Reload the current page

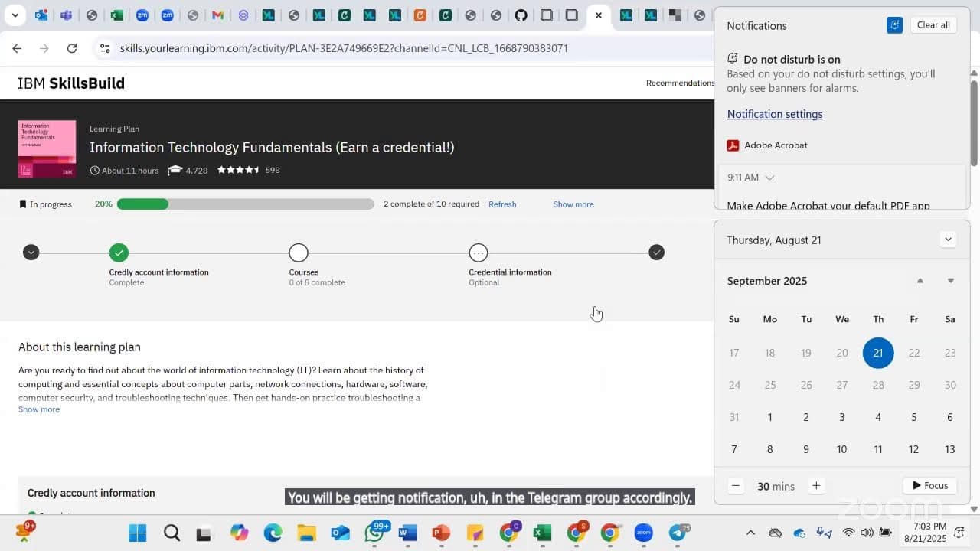pyautogui.click(x=72, y=48)
